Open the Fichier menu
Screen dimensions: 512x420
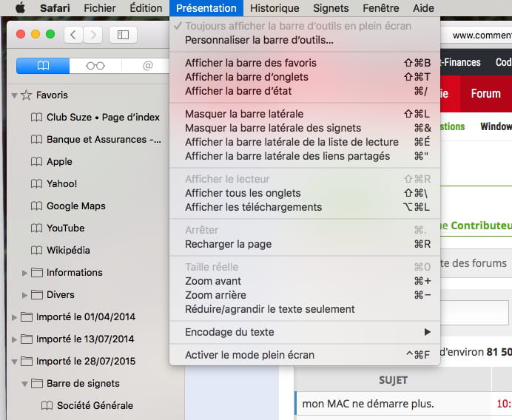pyautogui.click(x=100, y=8)
